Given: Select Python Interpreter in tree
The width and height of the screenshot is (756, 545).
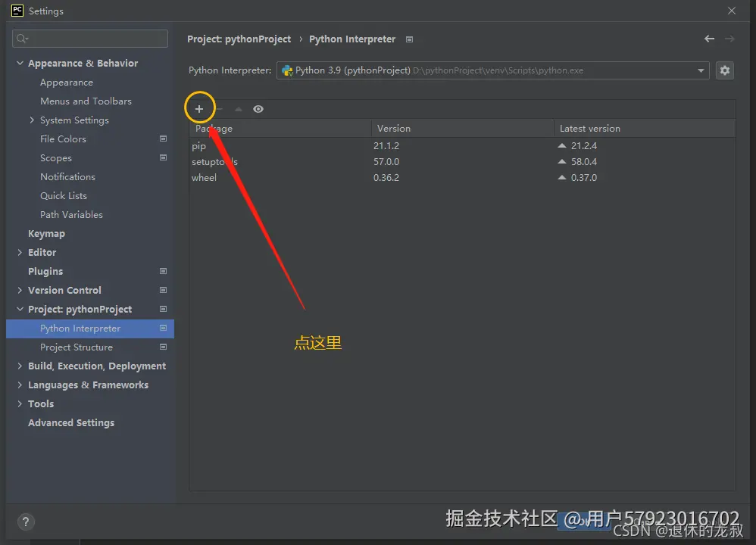Looking at the screenshot, I should pyautogui.click(x=90, y=329).
